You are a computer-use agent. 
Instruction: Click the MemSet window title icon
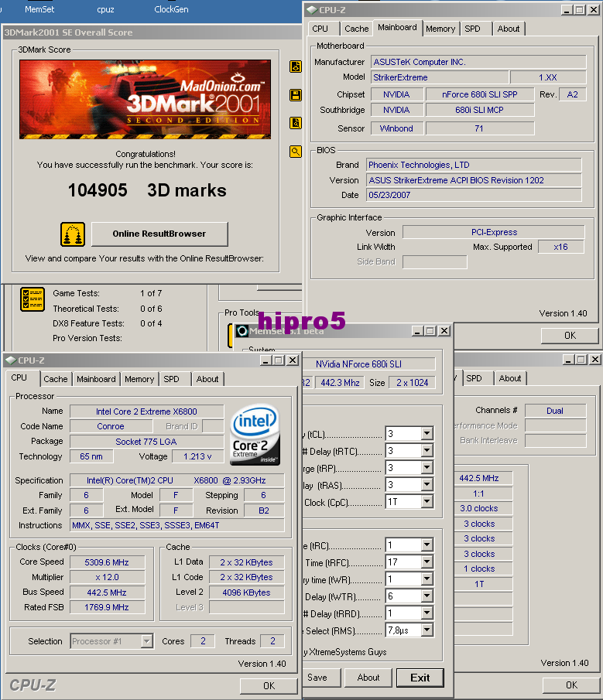tap(242, 331)
